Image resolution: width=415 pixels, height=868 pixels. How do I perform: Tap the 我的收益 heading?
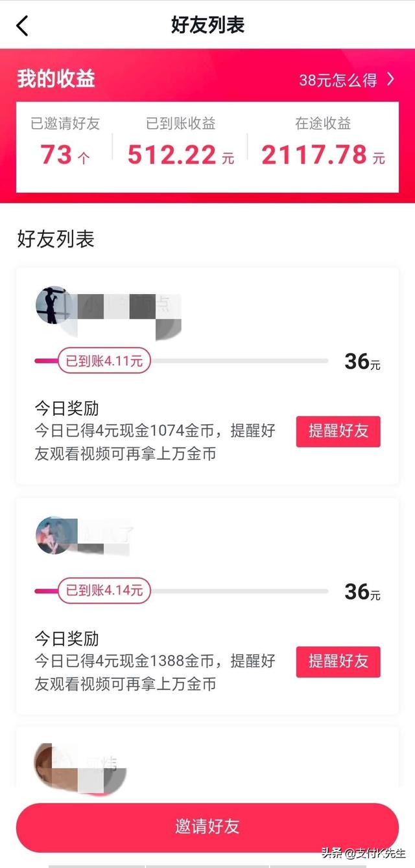pos(56,79)
